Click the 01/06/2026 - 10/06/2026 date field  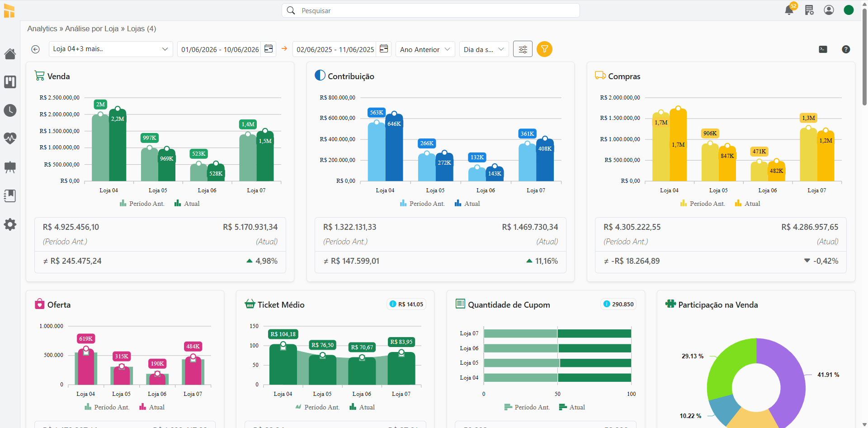220,49
